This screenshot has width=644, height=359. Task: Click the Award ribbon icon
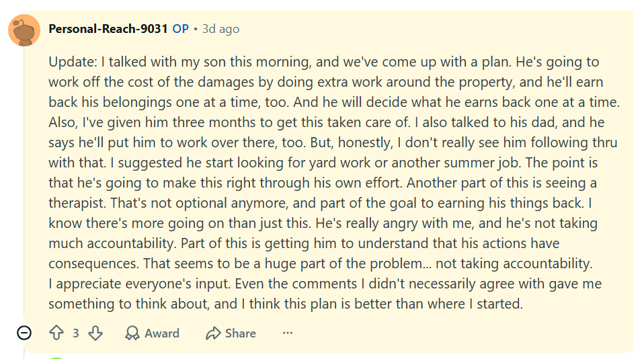[x=132, y=333]
